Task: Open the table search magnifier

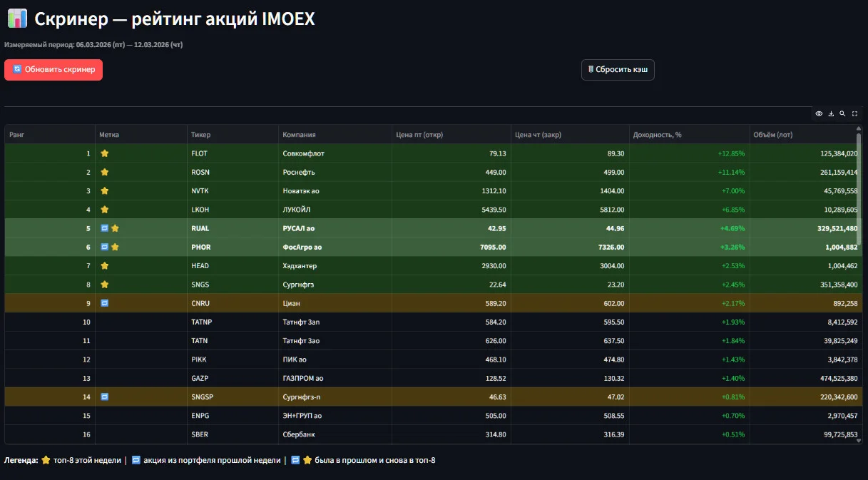Action: pyautogui.click(x=842, y=113)
